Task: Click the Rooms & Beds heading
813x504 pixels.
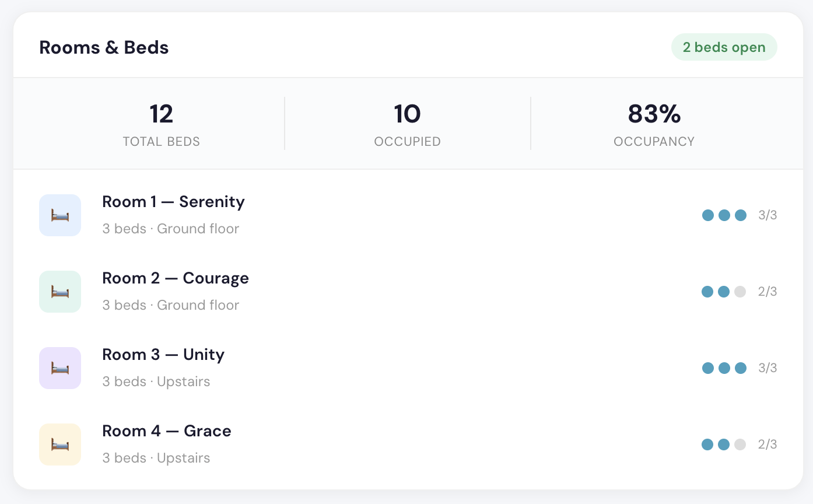Action: click(x=104, y=47)
